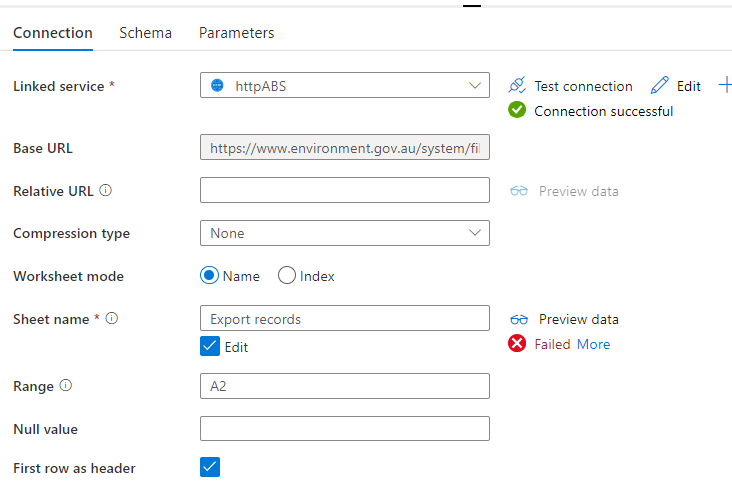
Task: Toggle the First row as header checkbox
Action: point(210,467)
